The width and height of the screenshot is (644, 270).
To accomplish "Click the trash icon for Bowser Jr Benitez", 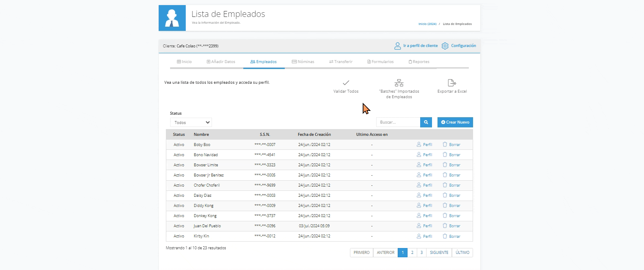I will 445,175.
